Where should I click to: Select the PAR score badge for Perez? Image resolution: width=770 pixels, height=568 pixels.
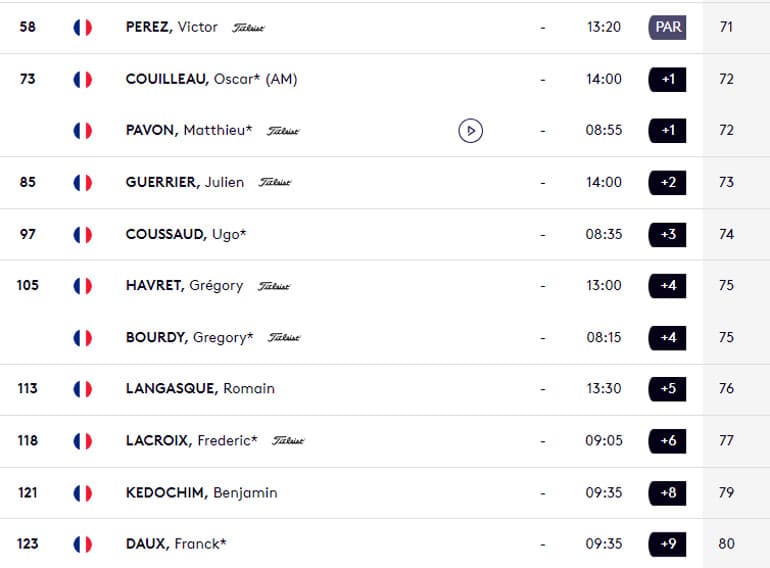coord(667,27)
